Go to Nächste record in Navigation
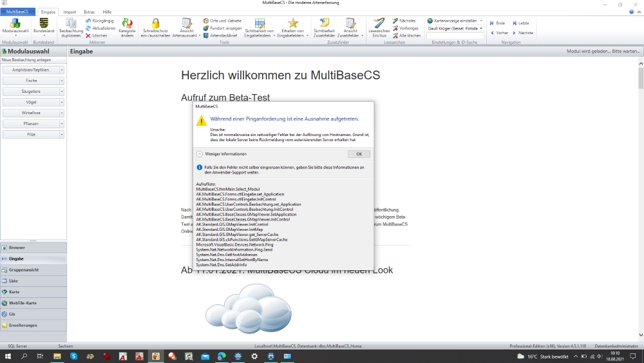The width and height of the screenshot is (644, 363). click(522, 32)
